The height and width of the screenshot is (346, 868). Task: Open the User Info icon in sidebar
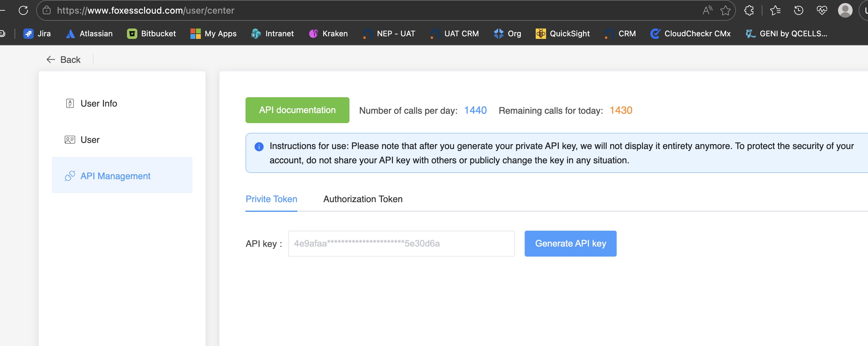tap(70, 103)
